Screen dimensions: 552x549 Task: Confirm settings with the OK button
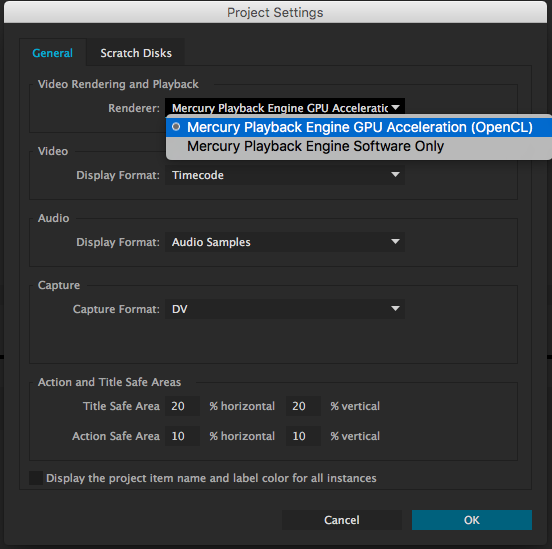tap(472, 520)
